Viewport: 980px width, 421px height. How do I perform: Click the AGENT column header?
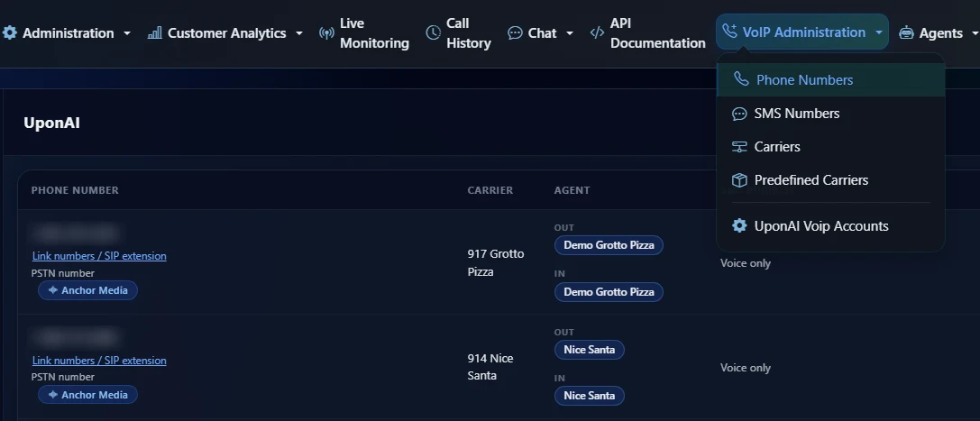coord(572,190)
